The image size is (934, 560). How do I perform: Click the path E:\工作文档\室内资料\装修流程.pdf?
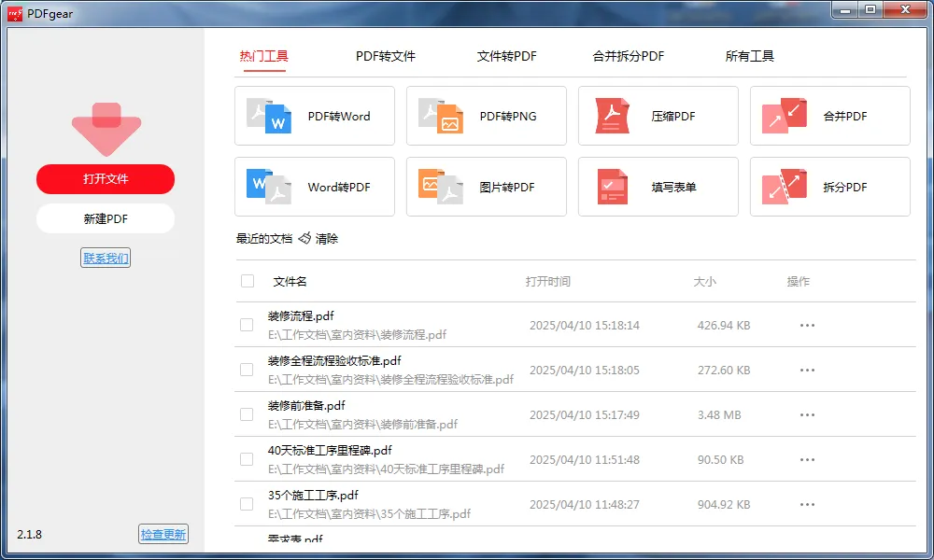click(357, 335)
